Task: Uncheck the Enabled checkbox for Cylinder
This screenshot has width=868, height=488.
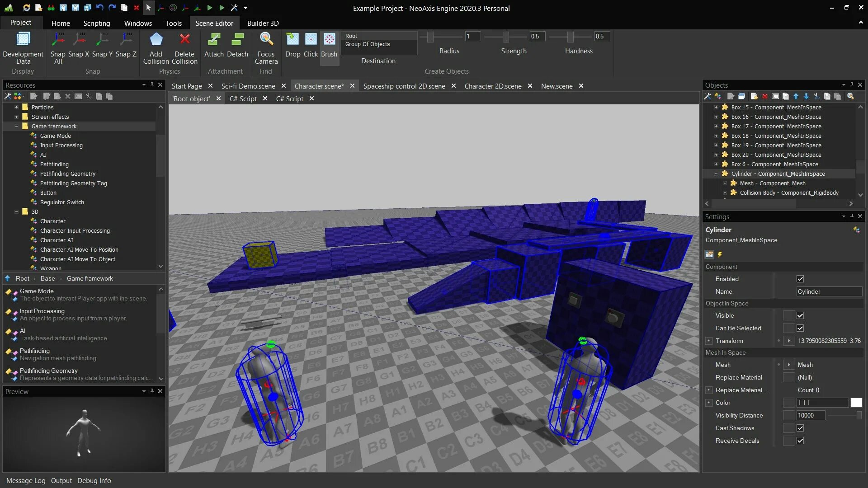Action: click(800, 279)
